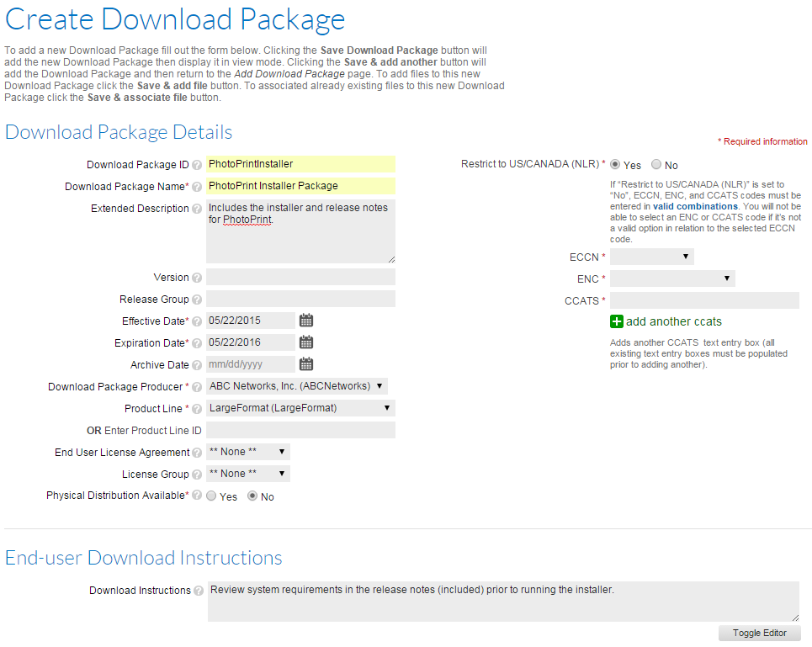
Task: Select No for Physical Distribution Available
Action: 252,496
